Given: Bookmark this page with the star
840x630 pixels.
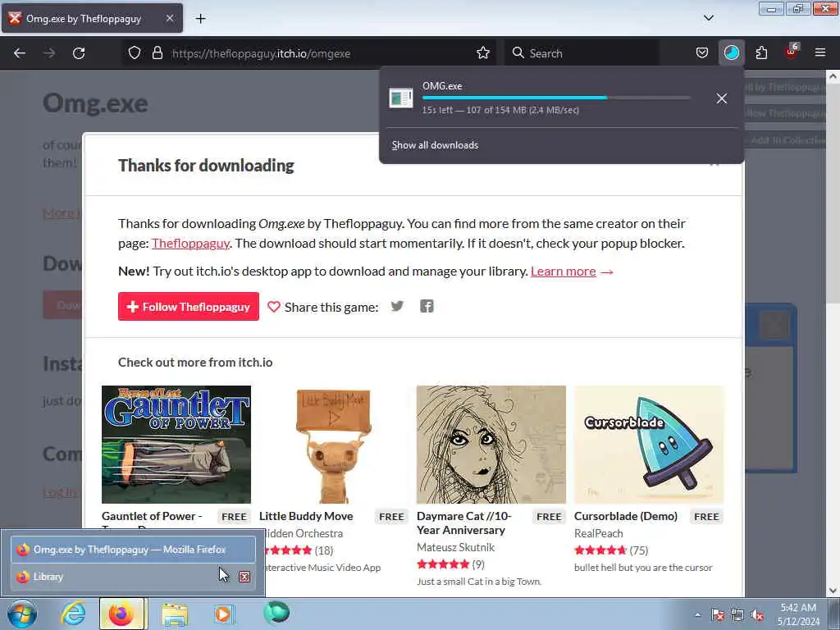Looking at the screenshot, I should (x=482, y=53).
